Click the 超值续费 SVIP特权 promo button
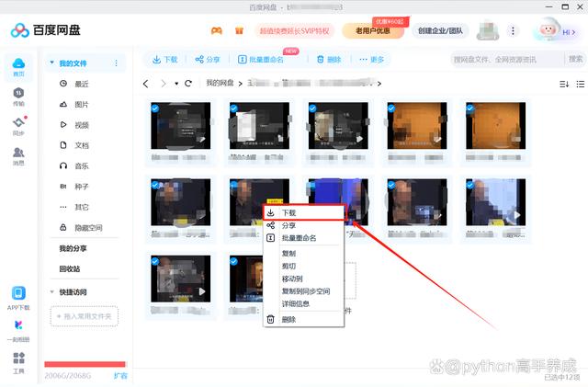This screenshot has height=387, width=588. (294, 30)
